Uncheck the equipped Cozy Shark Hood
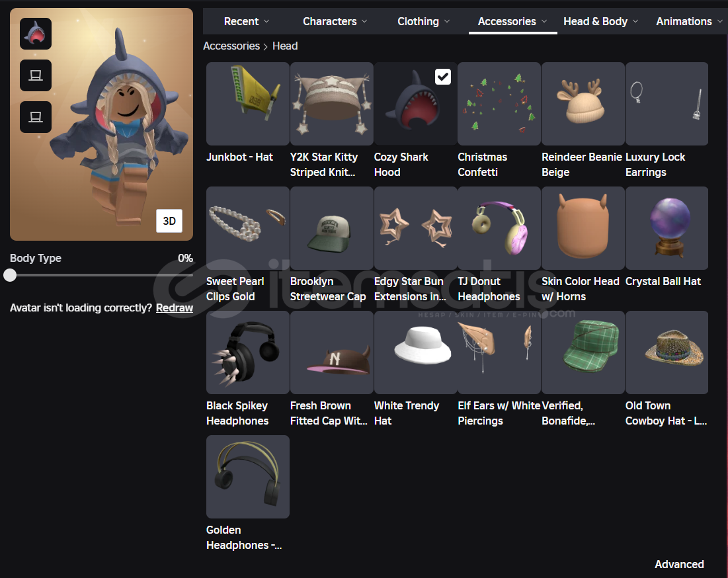The width and height of the screenshot is (728, 578). coord(442,77)
